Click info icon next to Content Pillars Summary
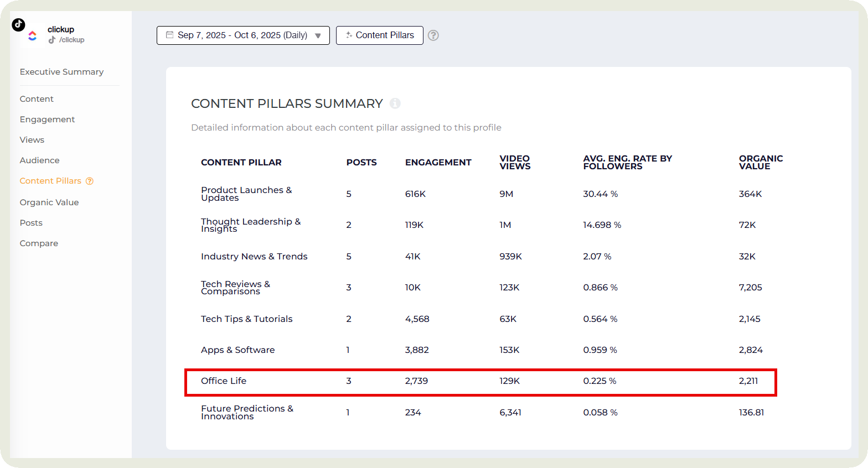This screenshot has height=468, width=868. pyautogui.click(x=395, y=103)
